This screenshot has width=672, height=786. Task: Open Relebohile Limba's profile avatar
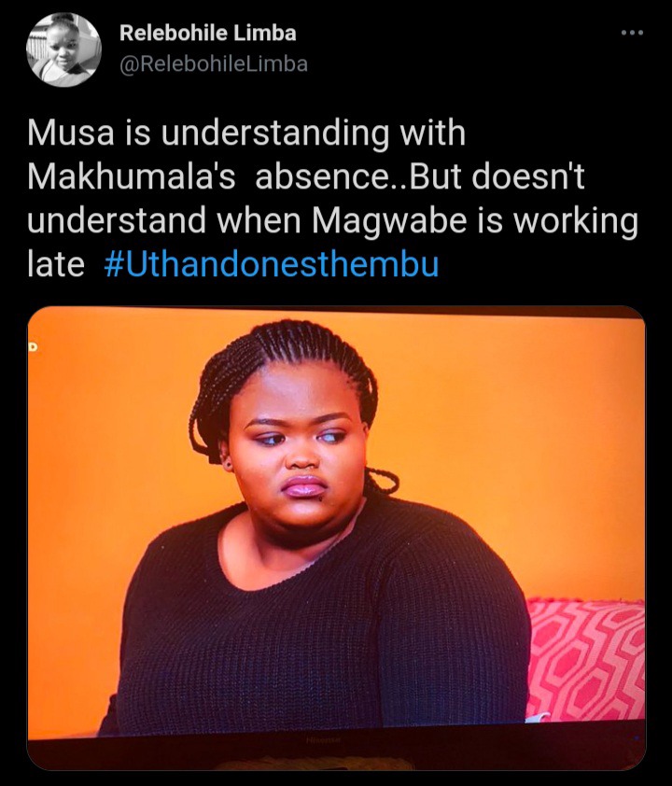click(63, 49)
